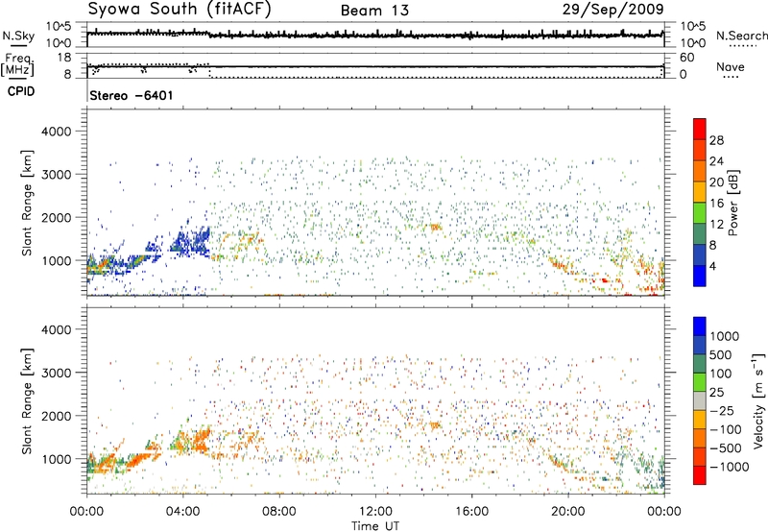Screen dimensions: 768x532
Task: Click the '28' label on power colorbar
Action: pyautogui.click(x=716, y=140)
